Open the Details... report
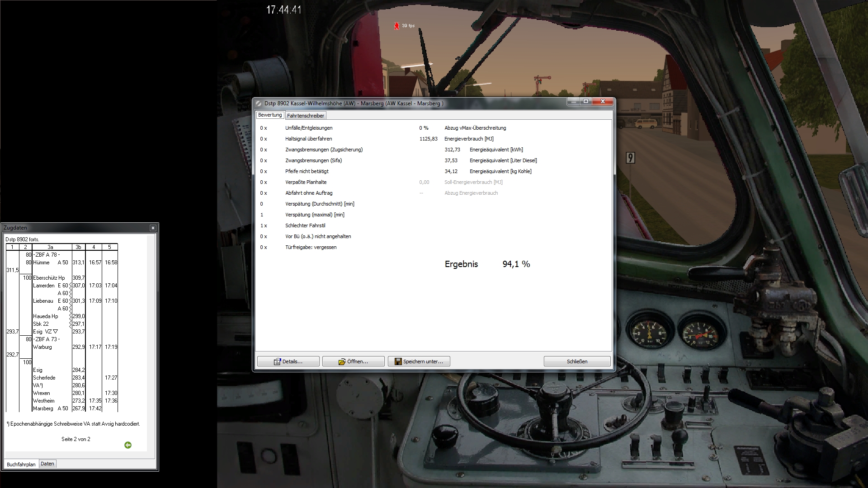The height and width of the screenshot is (488, 868). 288,361
